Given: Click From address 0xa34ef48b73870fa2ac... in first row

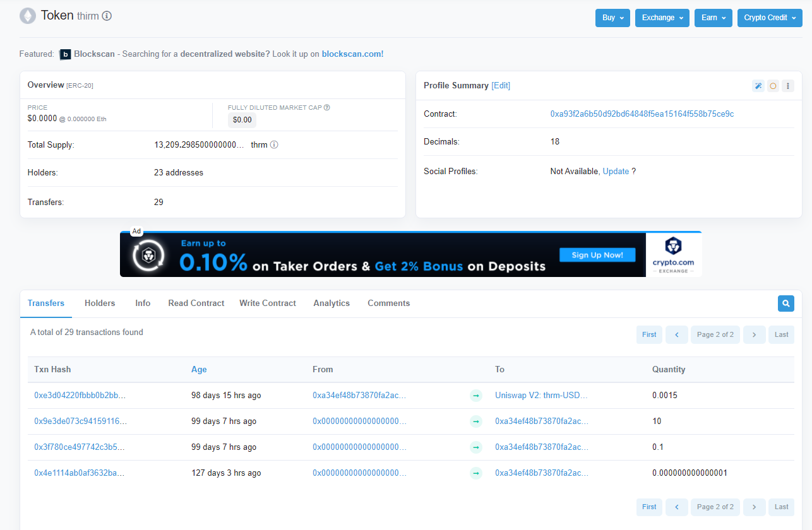Looking at the screenshot, I should click(x=359, y=396).
